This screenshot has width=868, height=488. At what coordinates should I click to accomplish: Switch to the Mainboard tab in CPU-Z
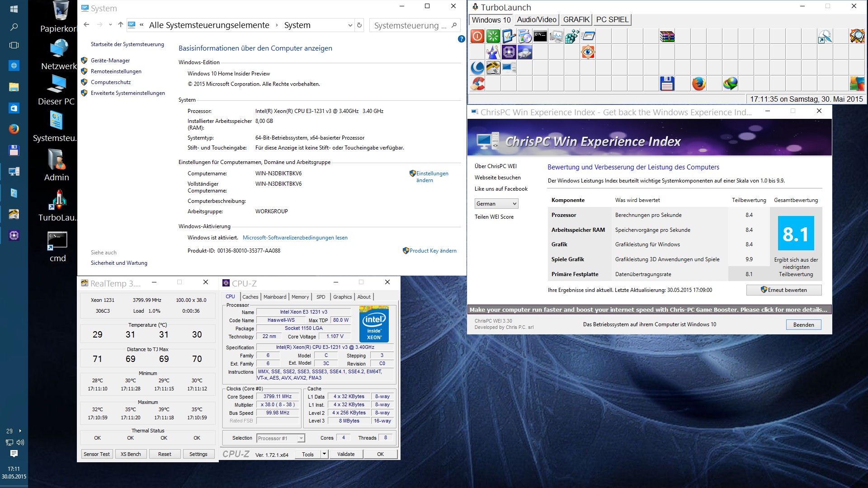[275, 297]
